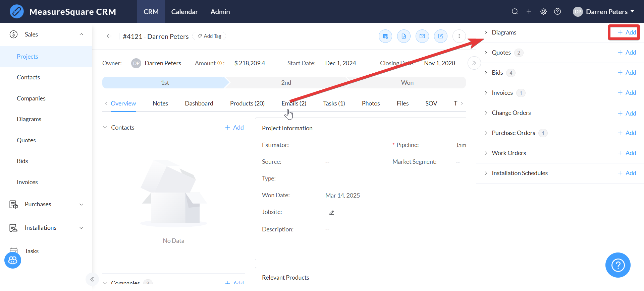Viewport: 644px width, 291px height.
Task: Expand the Invoices panel row
Action: [x=486, y=93]
